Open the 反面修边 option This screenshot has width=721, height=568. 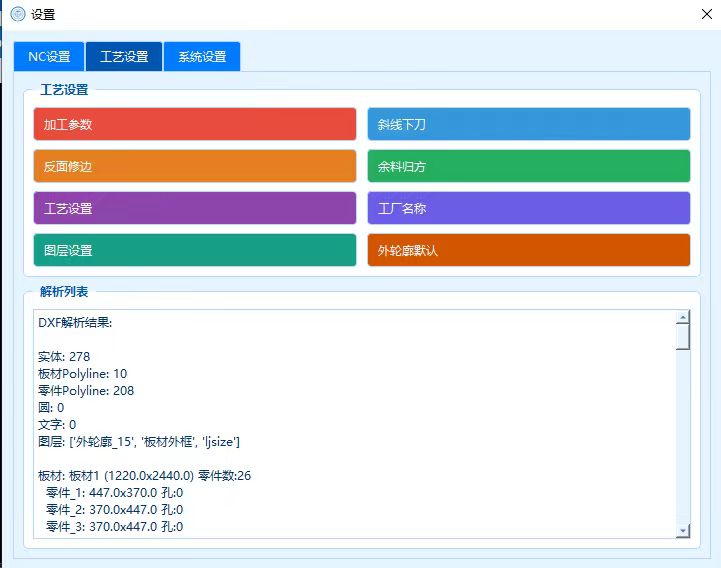(x=195, y=166)
